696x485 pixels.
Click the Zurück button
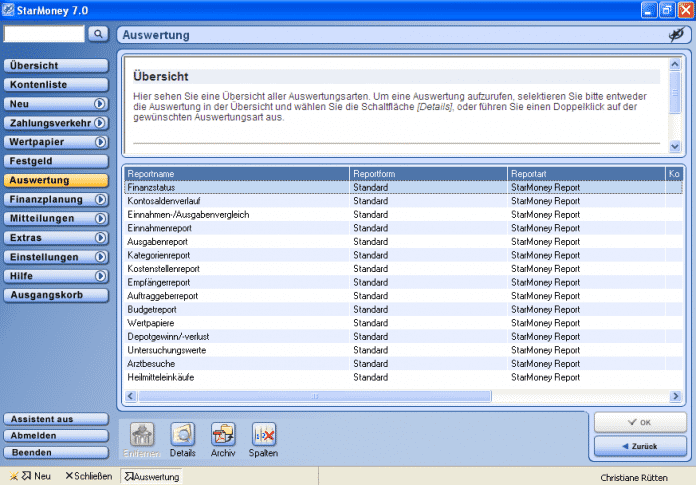click(x=640, y=445)
